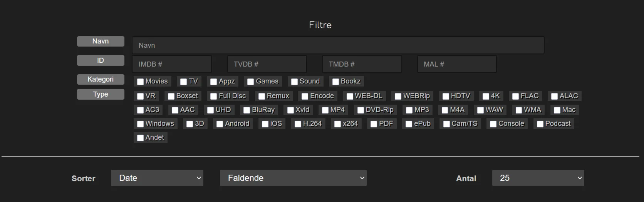The width and height of the screenshot is (644, 202).
Task: Check the Podcast type filter
Action: coord(540,124)
